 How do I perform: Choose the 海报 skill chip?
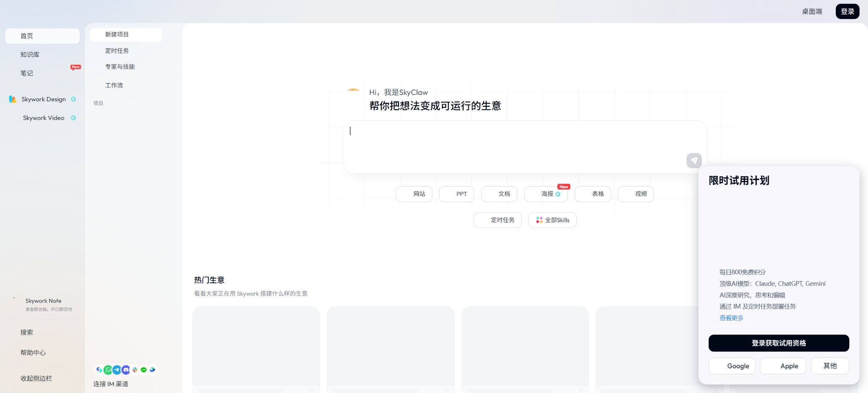pyautogui.click(x=546, y=194)
